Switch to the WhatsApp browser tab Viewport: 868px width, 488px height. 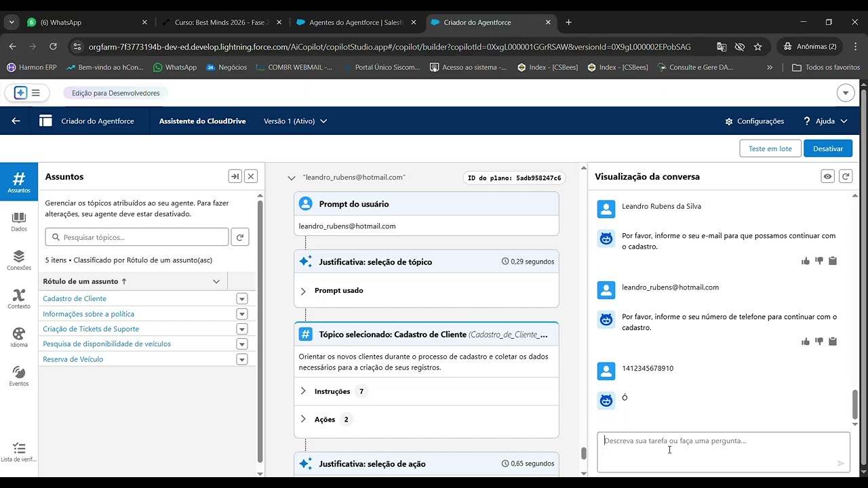click(86, 22)
